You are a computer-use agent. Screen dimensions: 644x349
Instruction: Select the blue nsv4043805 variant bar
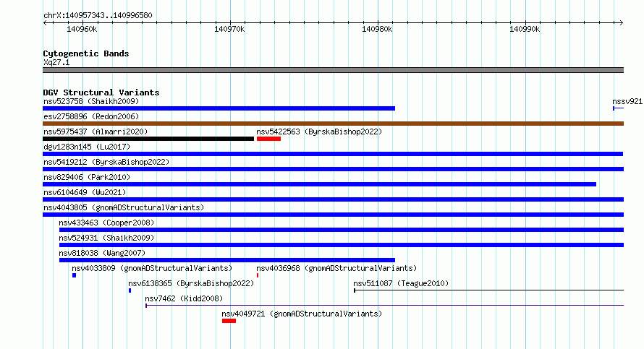pyautogui.click(x=333, y=215)
